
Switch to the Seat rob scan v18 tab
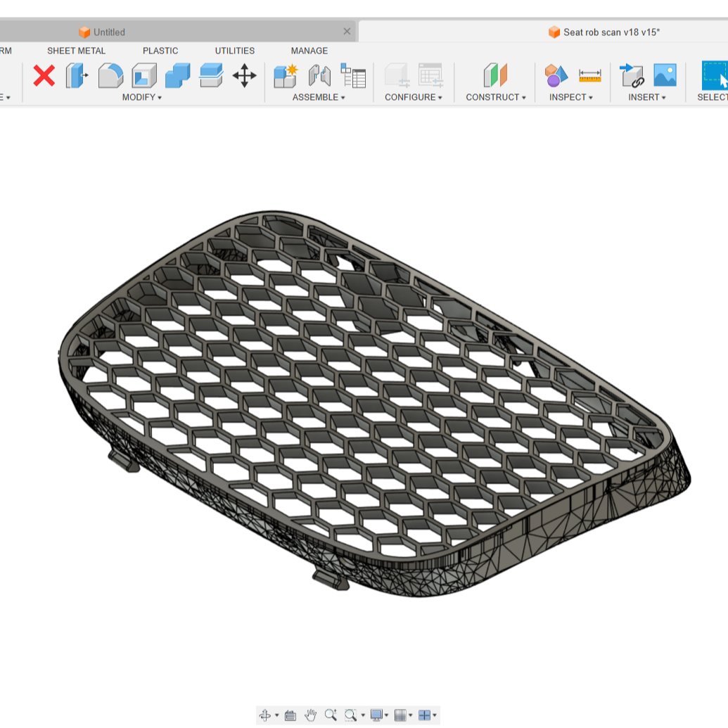pos(606,32)
